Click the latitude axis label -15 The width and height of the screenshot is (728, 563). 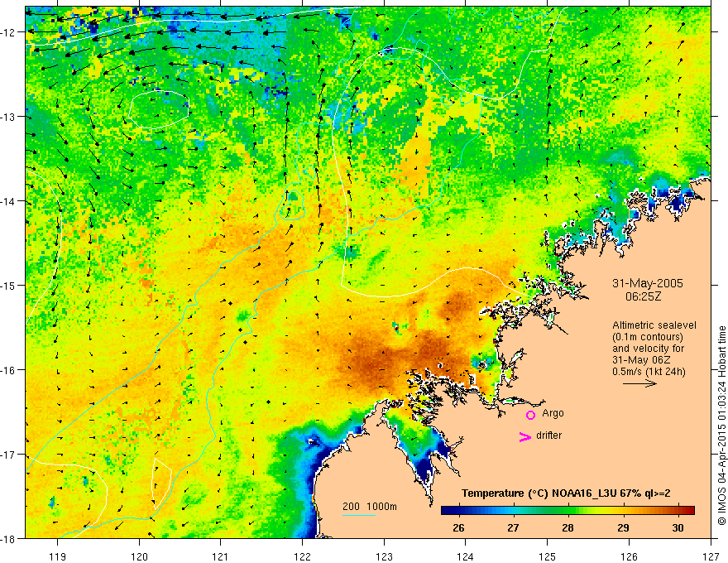coord(9,285)
